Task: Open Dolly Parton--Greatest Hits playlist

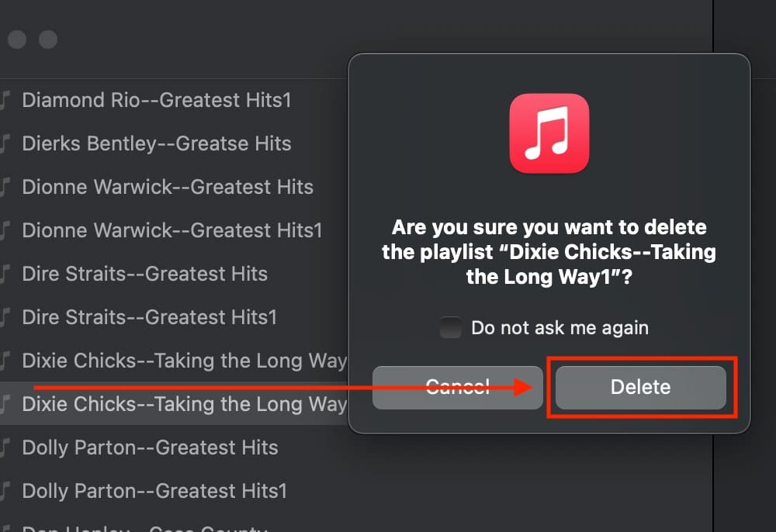Action: 150,448
